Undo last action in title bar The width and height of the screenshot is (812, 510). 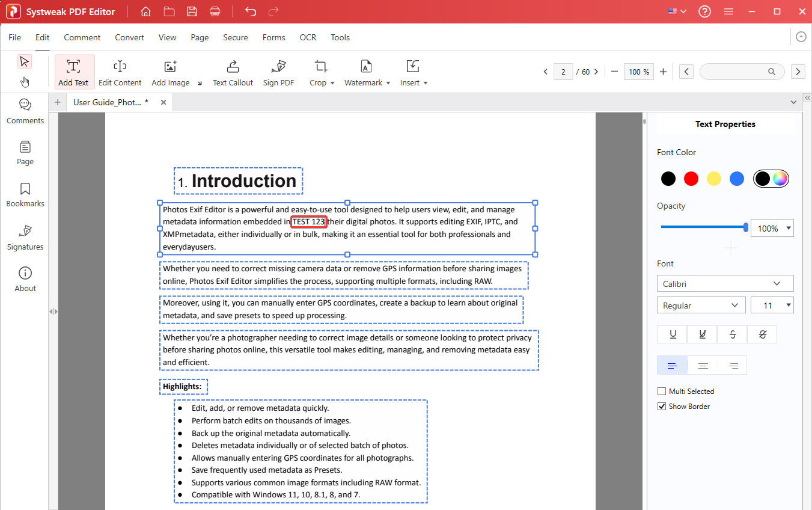(251, 11)
